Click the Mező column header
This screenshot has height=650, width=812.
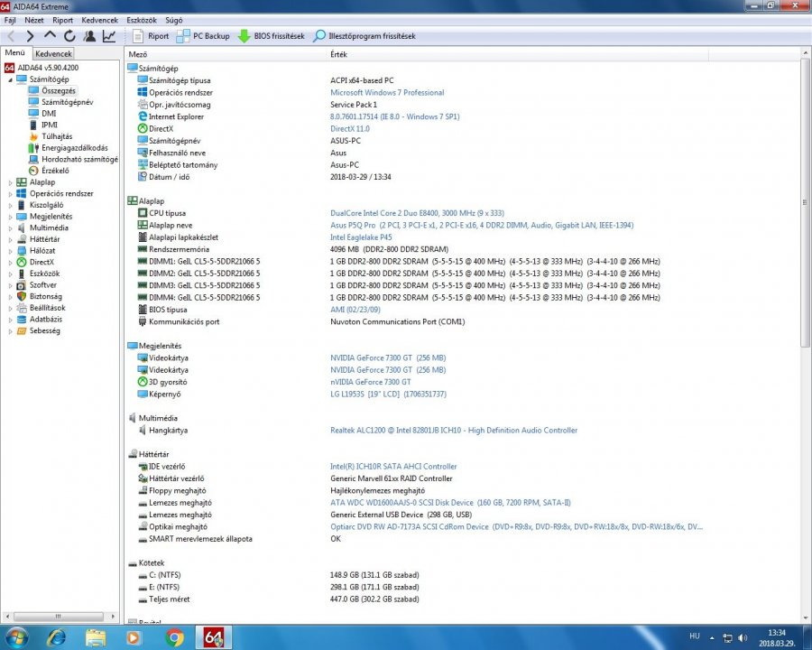[x=226, y=54]
